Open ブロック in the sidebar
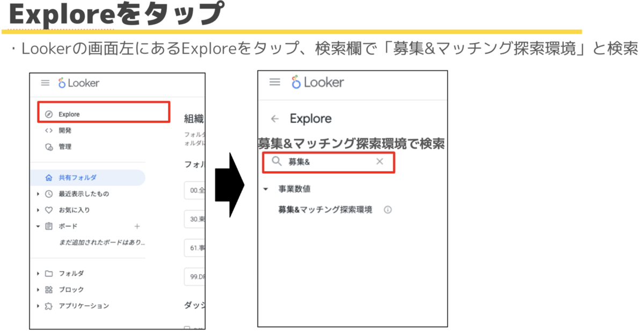The width and height of the screenshot is (644, 332). point(71,290)
